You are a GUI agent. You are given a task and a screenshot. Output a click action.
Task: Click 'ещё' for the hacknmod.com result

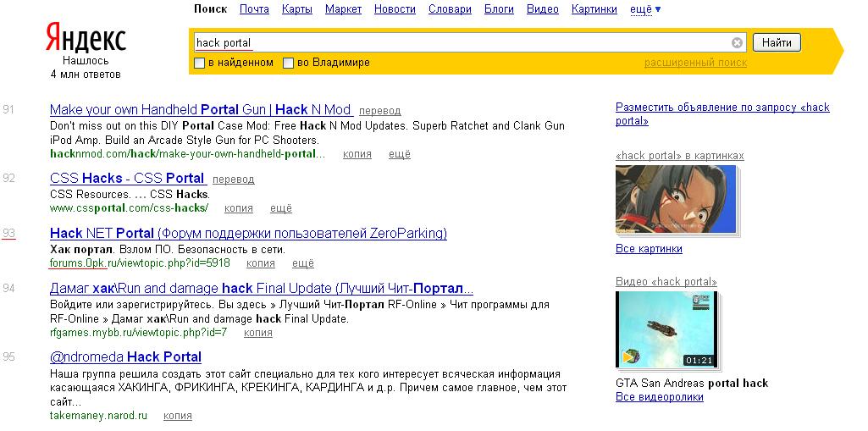pyautogui.click(x=400, y=154)
